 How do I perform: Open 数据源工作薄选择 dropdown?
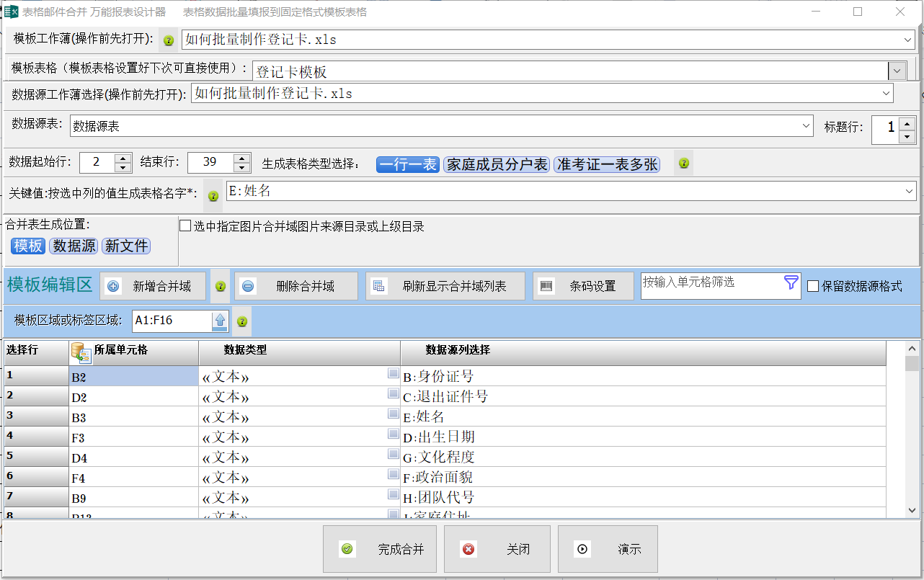[x=886, y=94]
